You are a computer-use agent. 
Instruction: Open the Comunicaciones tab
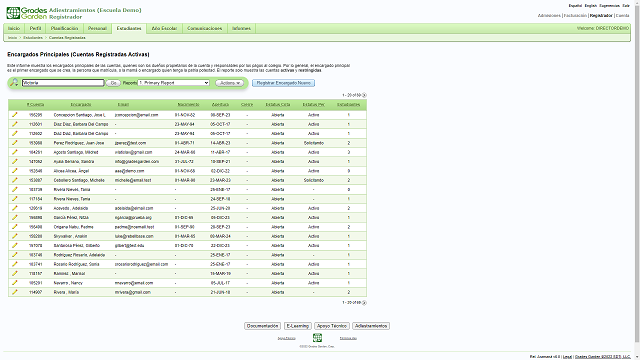[204, 29]
